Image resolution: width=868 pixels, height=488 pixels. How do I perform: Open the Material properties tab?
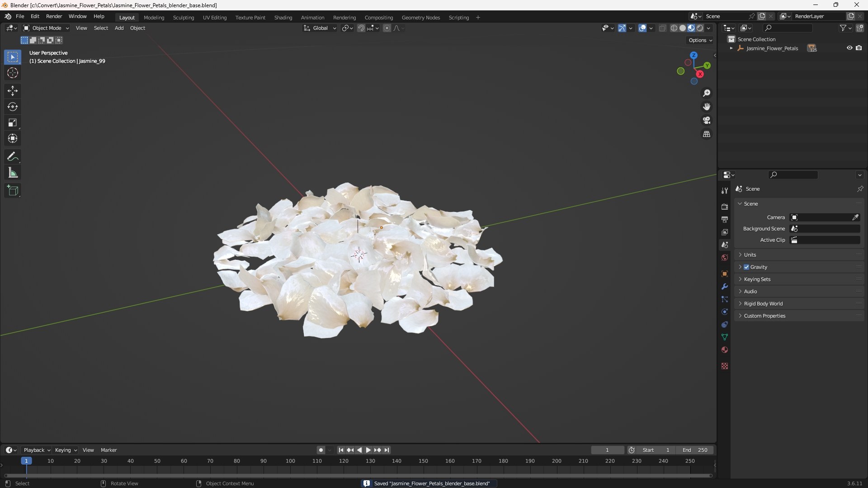coord(725,350)
